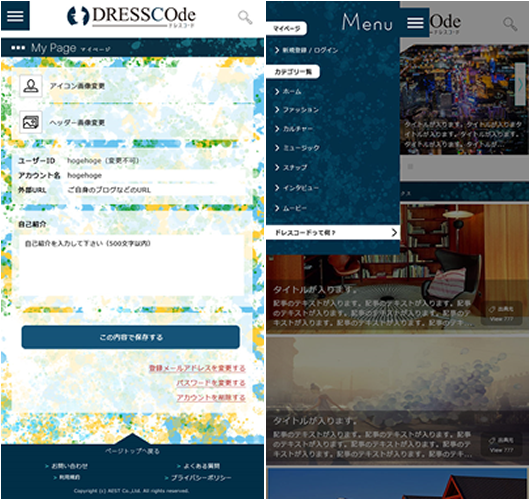
Task: Open the hamburger menu on My Page
Action: [15, 16]
